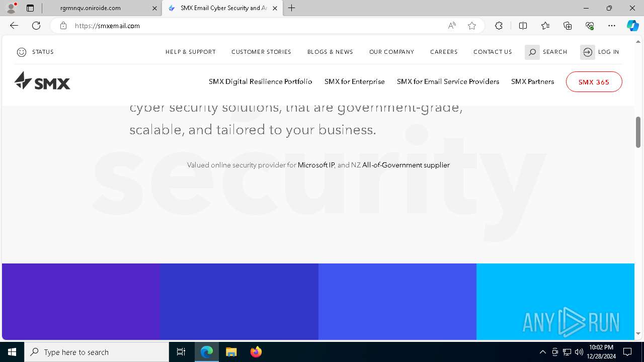
Task: Open the volume control tray icon
Action: coord(579,352)
